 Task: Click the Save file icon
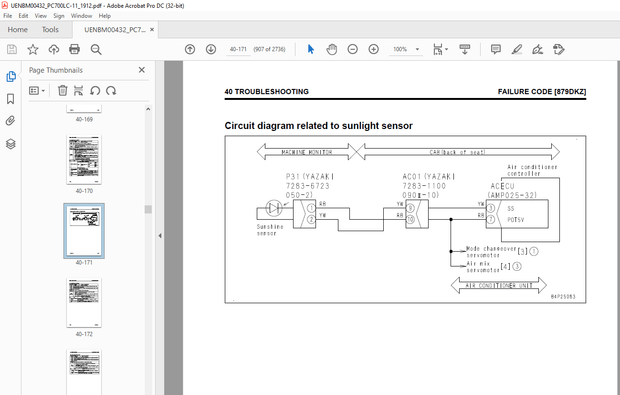click(12, 49)
